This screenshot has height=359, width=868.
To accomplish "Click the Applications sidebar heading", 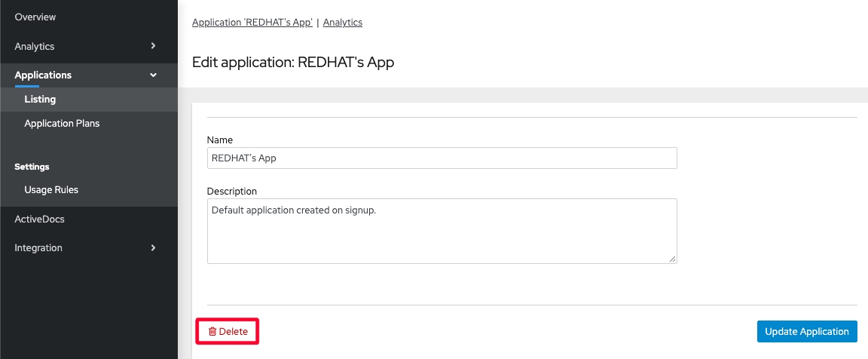I will coord(43,75).
